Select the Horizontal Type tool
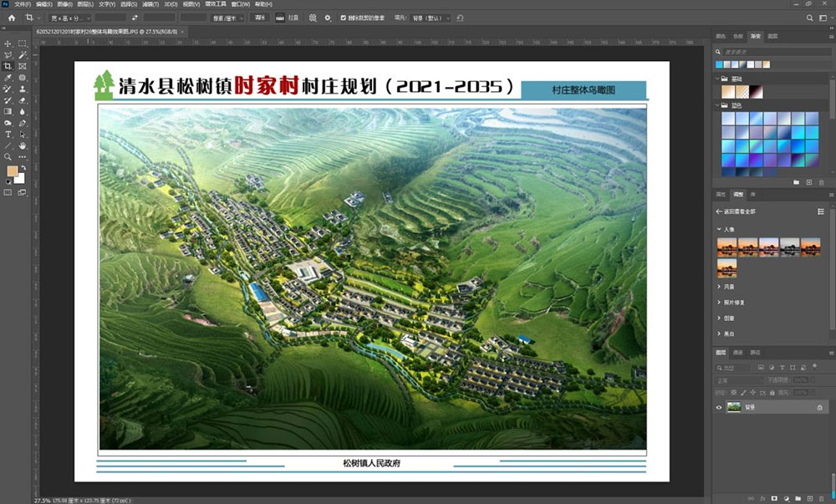The width and height of the screenshot is (836, 504). coord(8,134)
